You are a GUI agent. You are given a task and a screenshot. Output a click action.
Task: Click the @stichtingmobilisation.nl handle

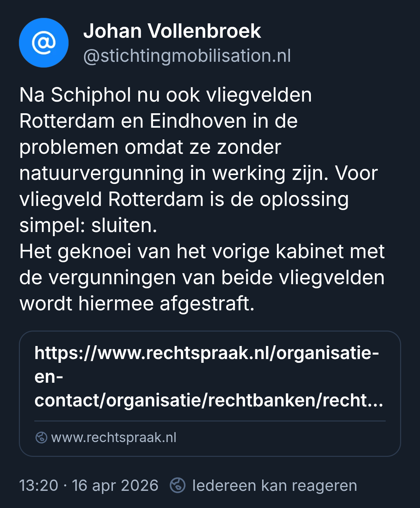click(x=187, y=56)
